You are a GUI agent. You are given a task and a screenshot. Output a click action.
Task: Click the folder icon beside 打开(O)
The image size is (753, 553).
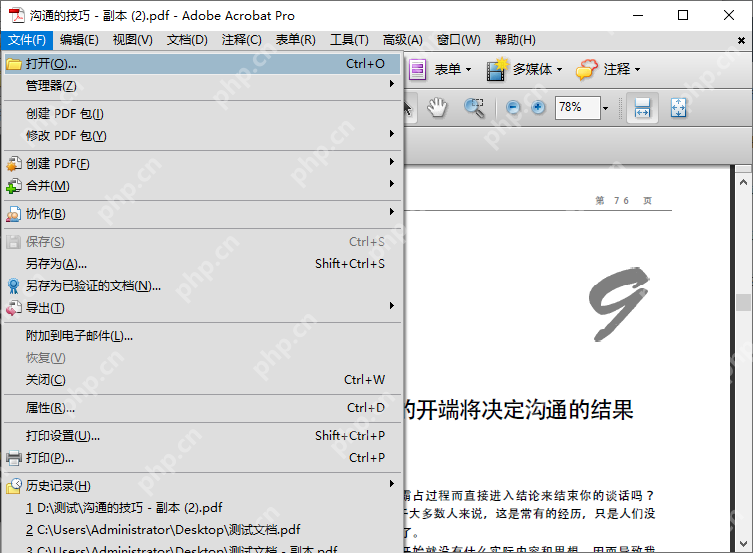tap(14, 64)
